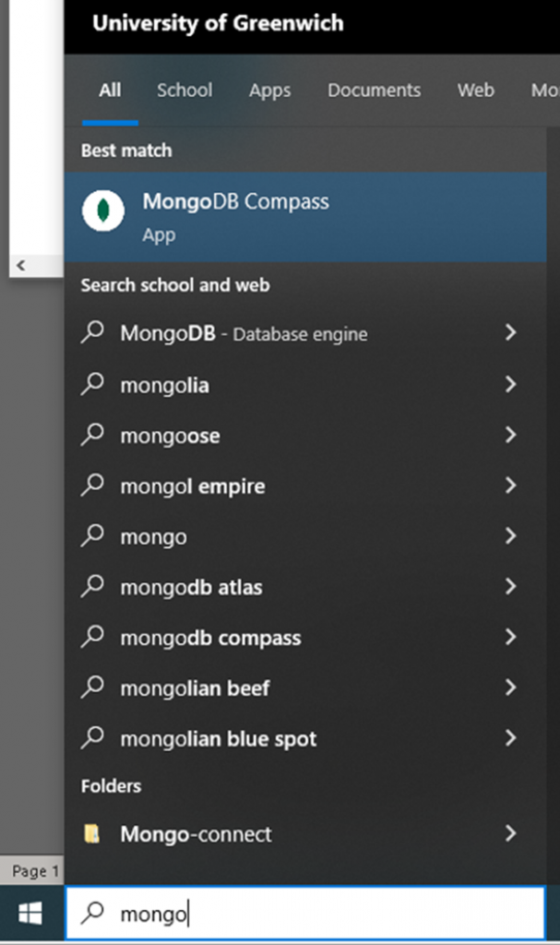
Task: Search the web for mongodb compass
Action: click(210, 638)
